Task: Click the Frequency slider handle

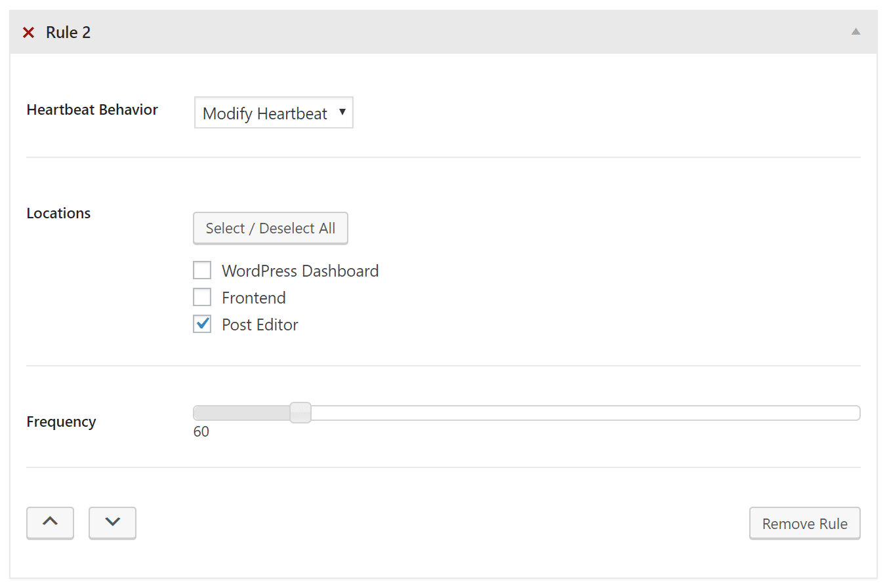Action: point(300,412)
